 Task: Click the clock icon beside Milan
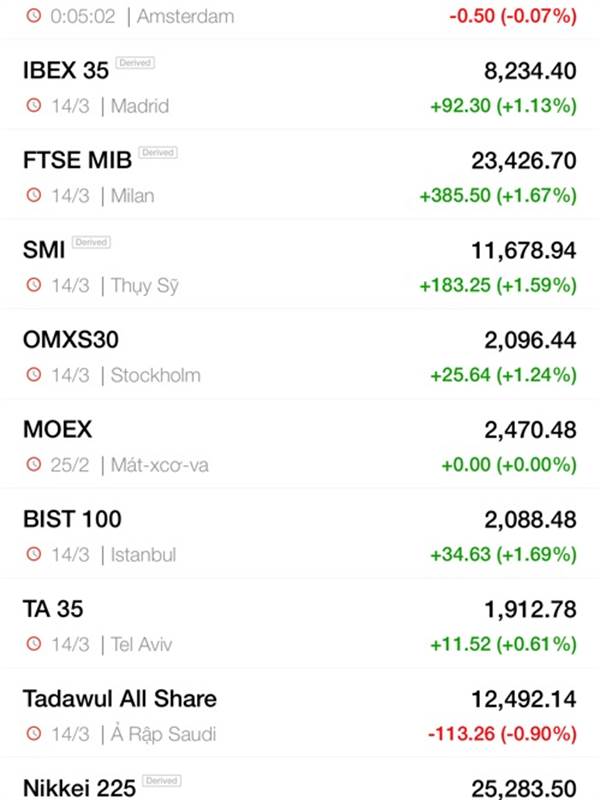click(34, 196)
